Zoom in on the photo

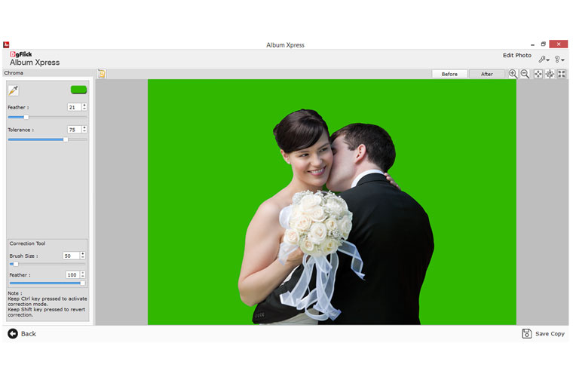point(513,74)
